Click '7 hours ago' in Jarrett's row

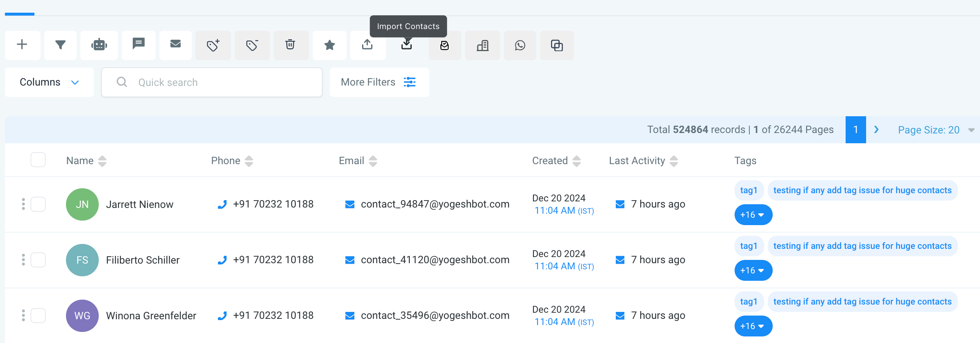point(658,204)
